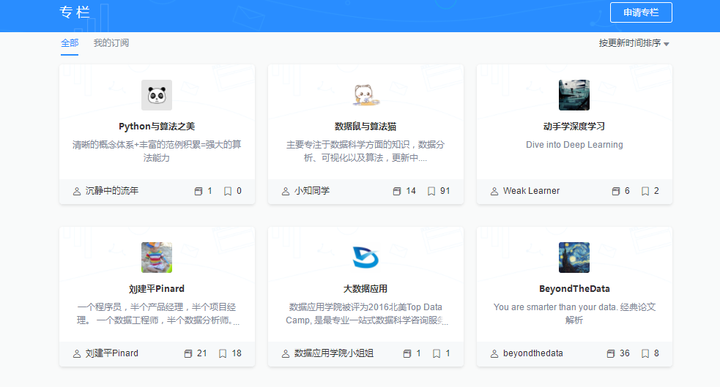Click the article count icon next to 36
This screenshot has width=720, height=387.
click(610, 353)
